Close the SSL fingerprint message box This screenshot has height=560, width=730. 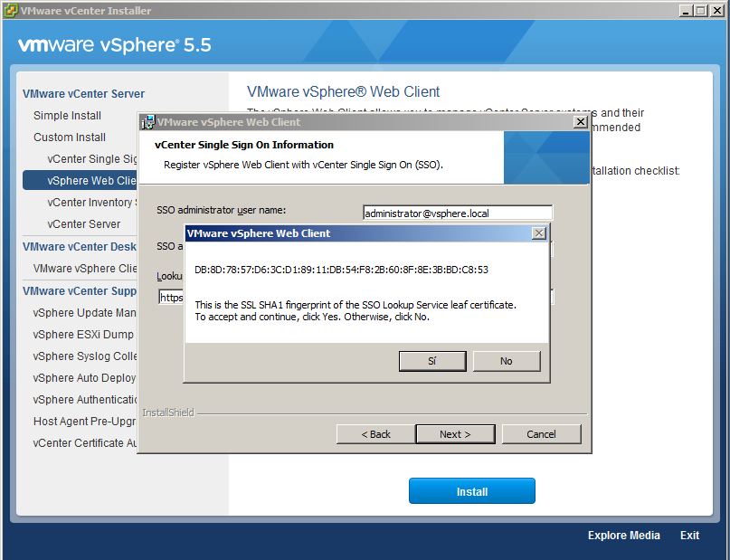[539, 233]
